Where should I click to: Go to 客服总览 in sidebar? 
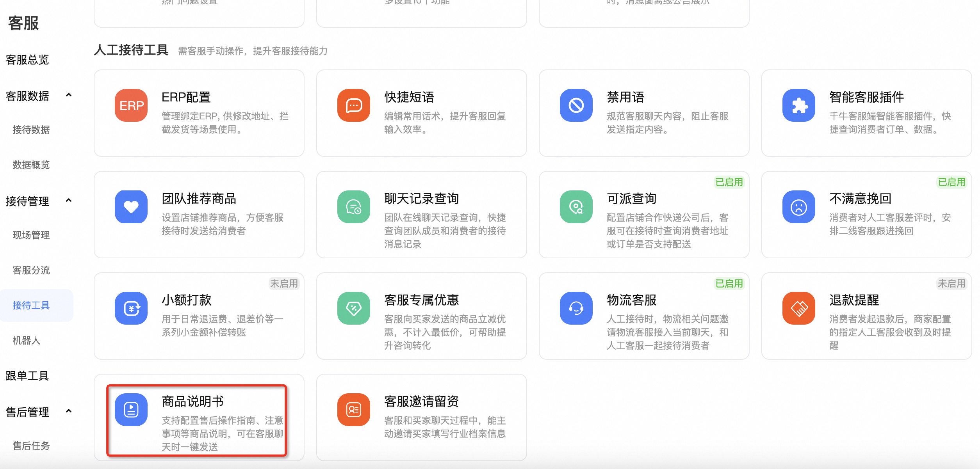27,60
